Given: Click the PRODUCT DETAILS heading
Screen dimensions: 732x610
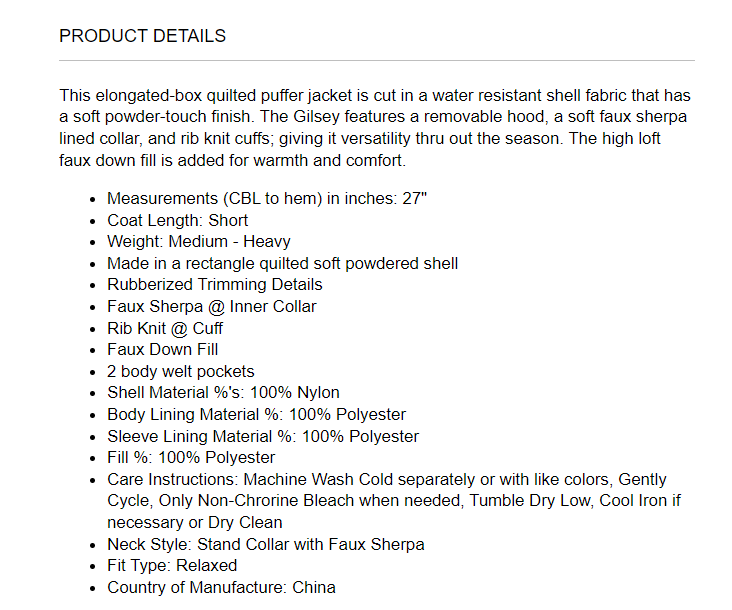Looking at the screenshot, I should pos(142,36).
